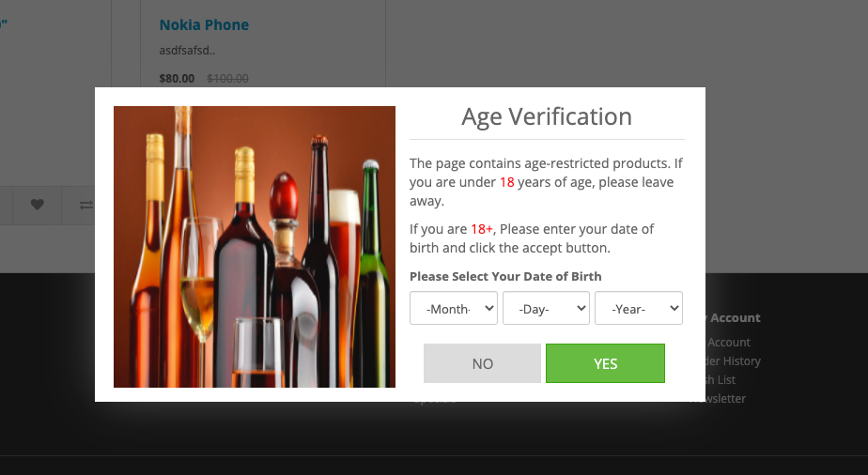Click the bold Account footer heading
Viewport: 868px width, 475px height.
735,318
